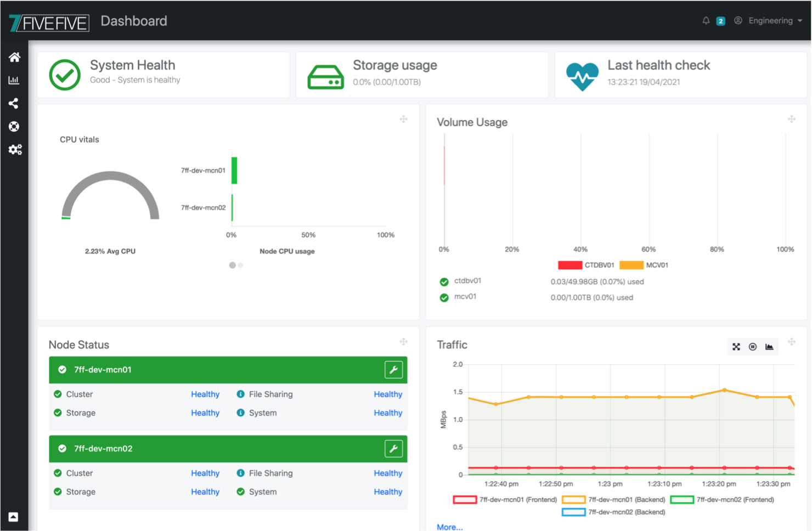
Task: Click wrench button for 7ff-dev-mcn01
Action: pos(393,370)
